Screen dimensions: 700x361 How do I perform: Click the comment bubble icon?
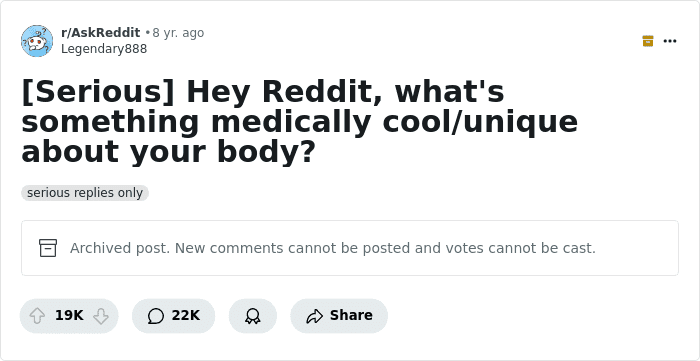pyautogui.click(x=156, y=316)
